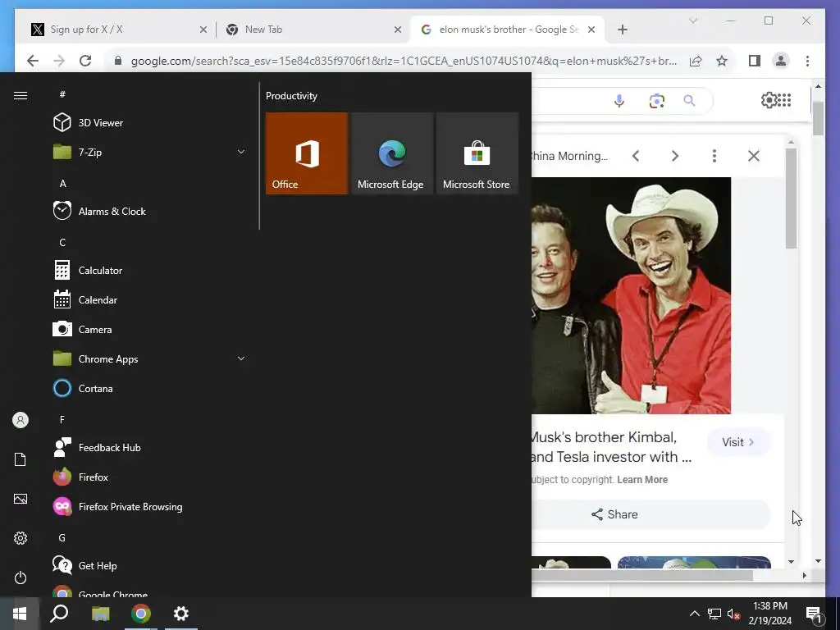Viewport: 840px width, 630px height.
Task: Open Documents from the Start sidebar
Action: (x=21, y=459)
